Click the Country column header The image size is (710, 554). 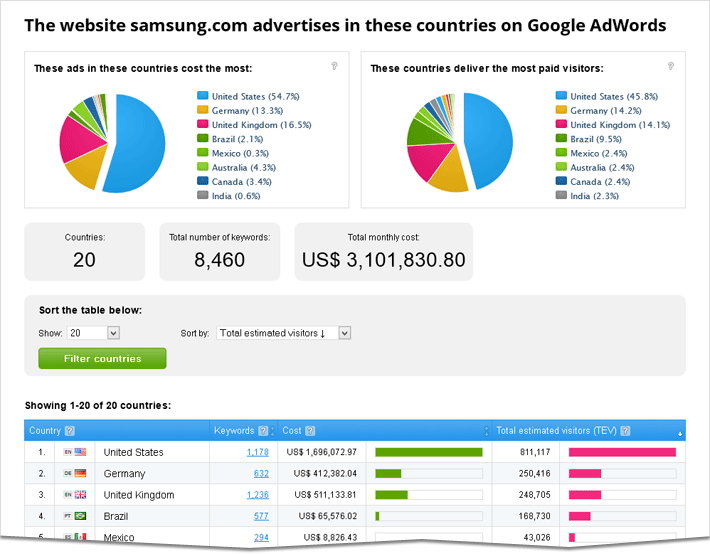[45, 431]
